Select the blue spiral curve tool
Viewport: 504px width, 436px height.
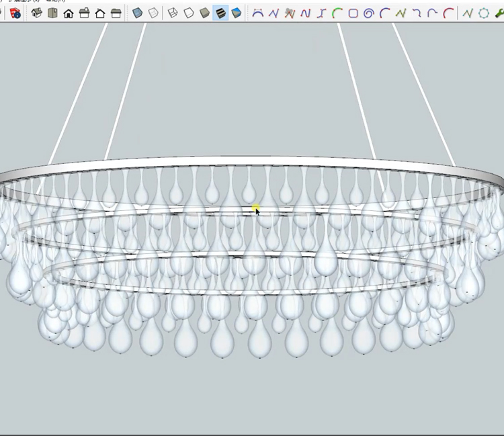point(369,13)
